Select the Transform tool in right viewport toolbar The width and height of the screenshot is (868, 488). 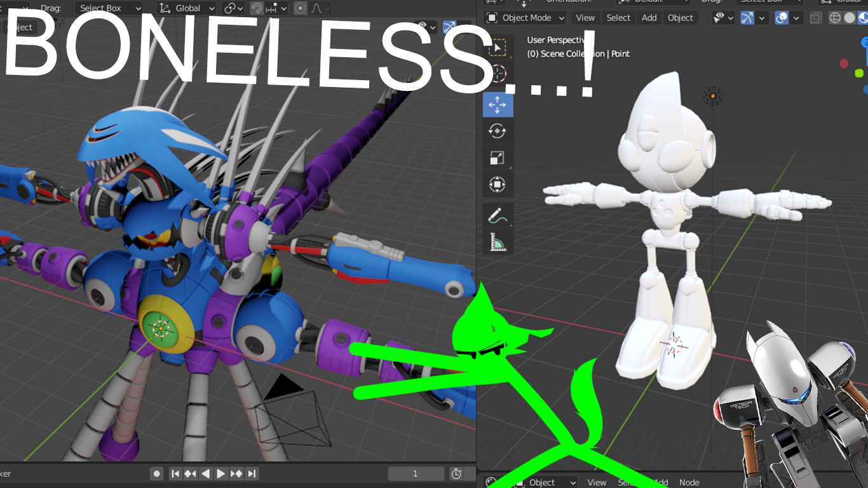pos(498,184)
